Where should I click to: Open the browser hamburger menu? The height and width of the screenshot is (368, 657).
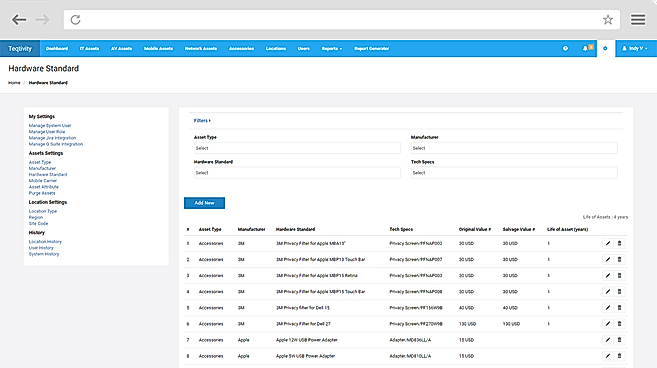(638, 20)
